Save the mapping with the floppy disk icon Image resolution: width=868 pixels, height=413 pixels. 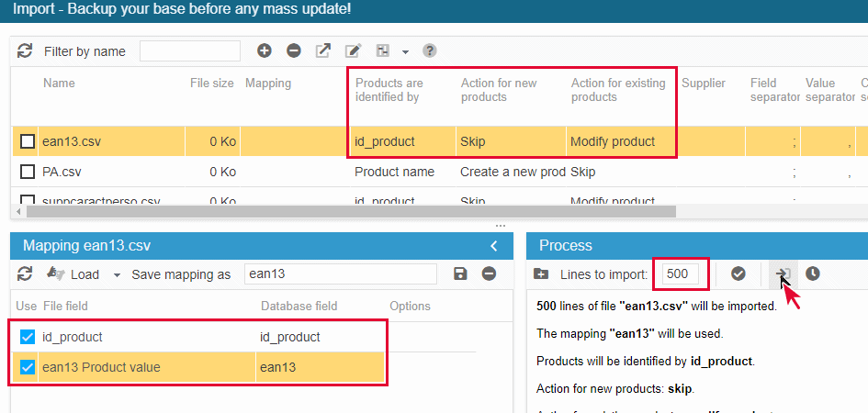[x=461, y=273]
